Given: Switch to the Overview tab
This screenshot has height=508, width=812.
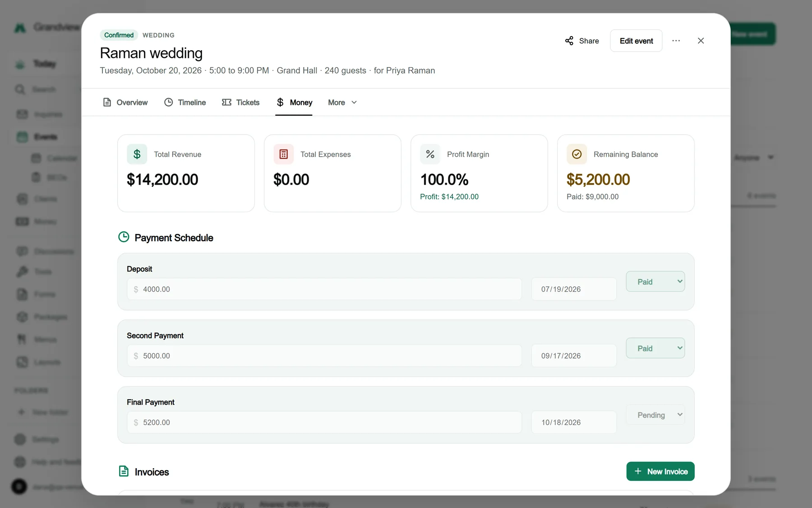Looking at the screenshot, I should point(125,103).
